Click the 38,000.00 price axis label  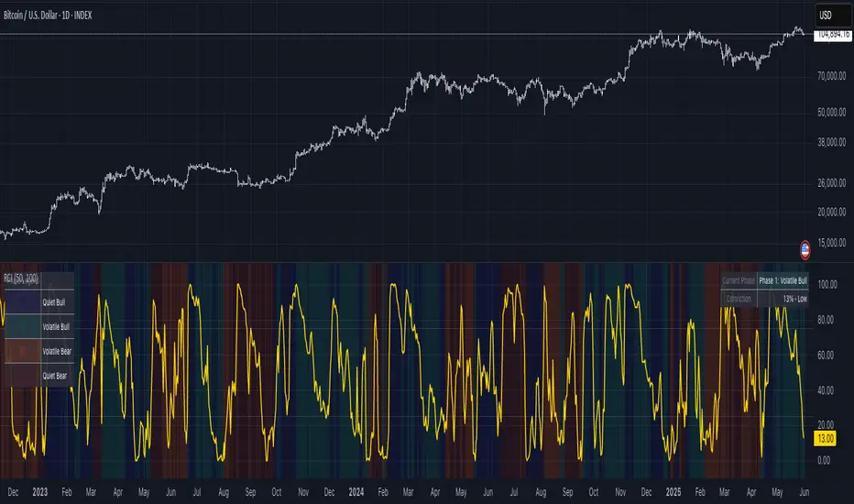click(x=831, y=142)
